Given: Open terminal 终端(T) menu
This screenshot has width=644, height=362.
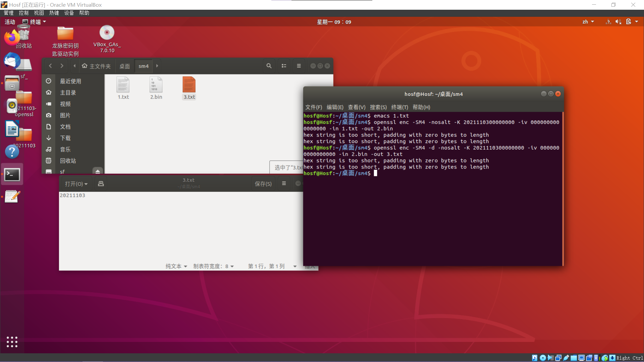Looking at the screenshot, I should click(400, 107).
